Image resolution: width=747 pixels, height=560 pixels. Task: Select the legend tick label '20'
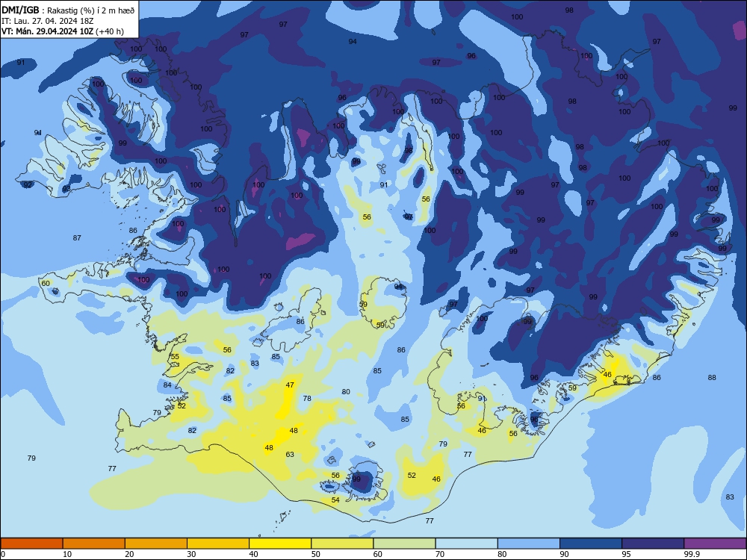(129, 554)
